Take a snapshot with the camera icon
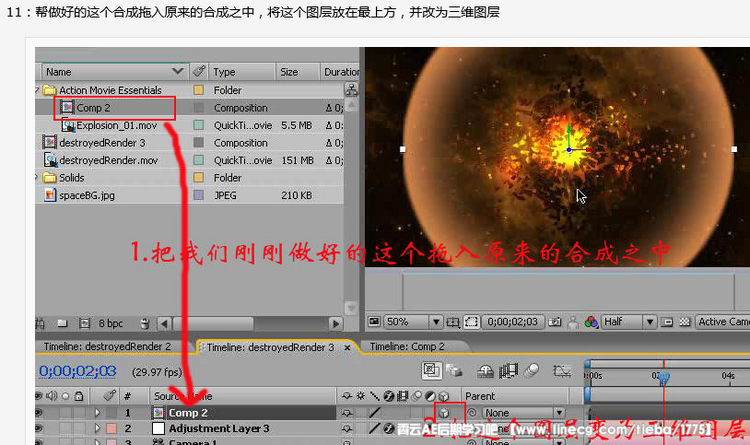Viewport: 750px width, 445px height. click(x=555, y=322)
